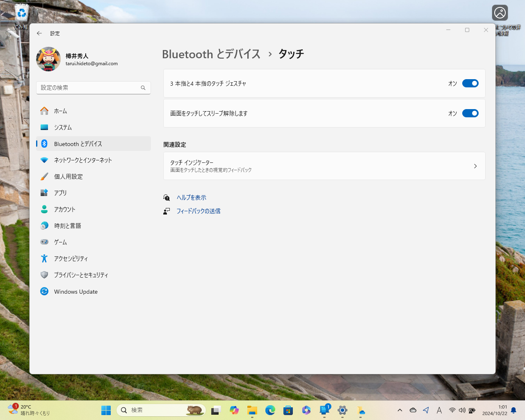Click the time and language globe icon
Viewport: 525px width, 420px height.
pos(44,226)
